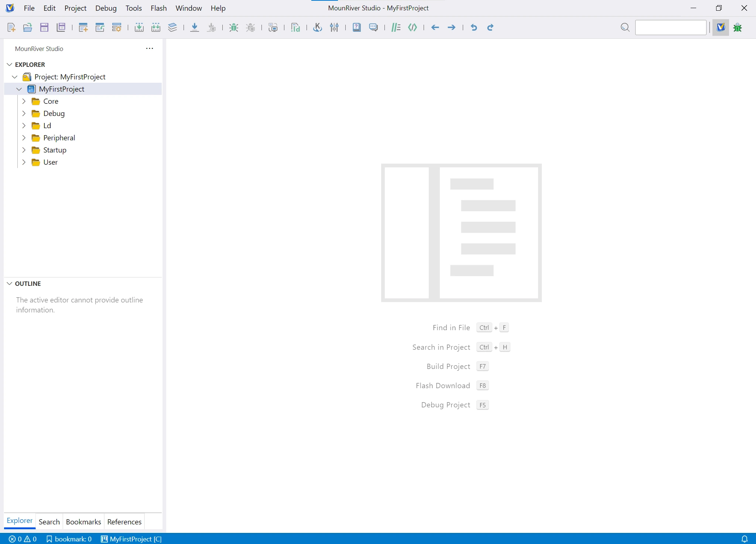Select the Explorer tab
This screenshot has width=756, height=544.
(20, 521)
